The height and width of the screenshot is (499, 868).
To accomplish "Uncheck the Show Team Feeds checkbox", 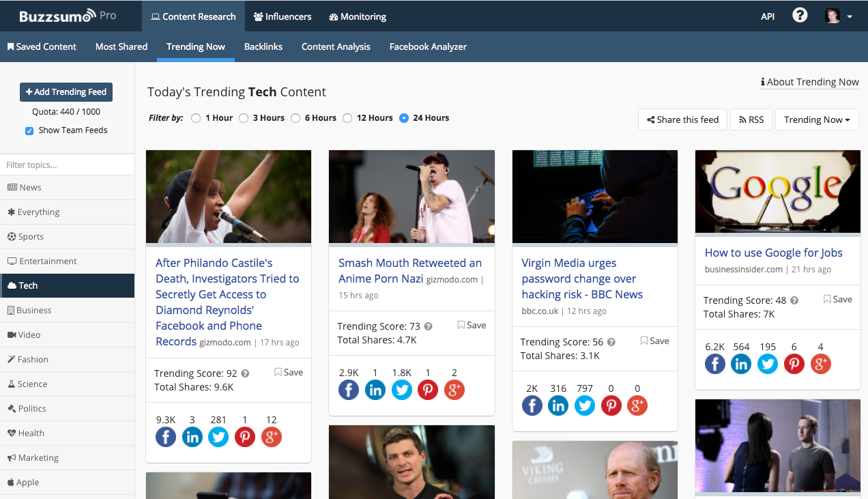I will click(x=29, y=130).
